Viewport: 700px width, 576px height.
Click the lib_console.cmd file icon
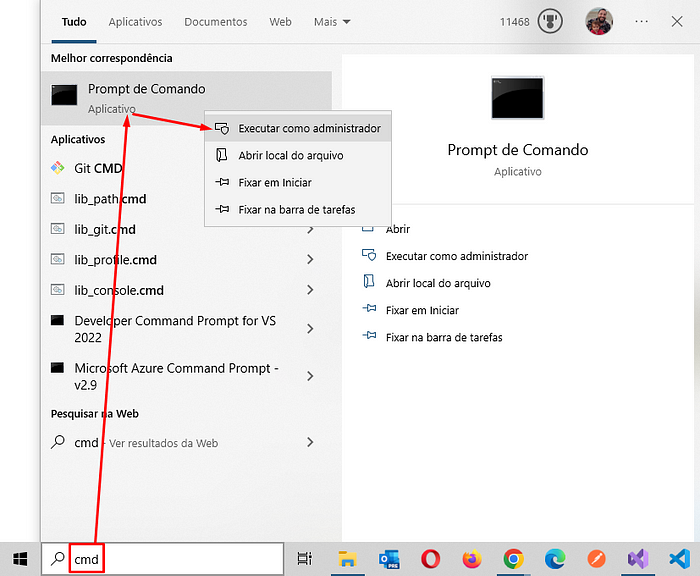(58, 290)
